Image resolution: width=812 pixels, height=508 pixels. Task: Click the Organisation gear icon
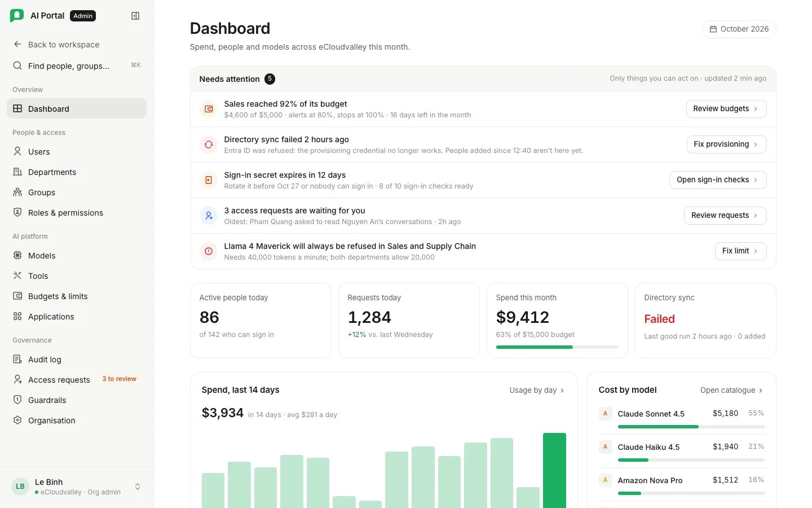[x=17, y=420]
